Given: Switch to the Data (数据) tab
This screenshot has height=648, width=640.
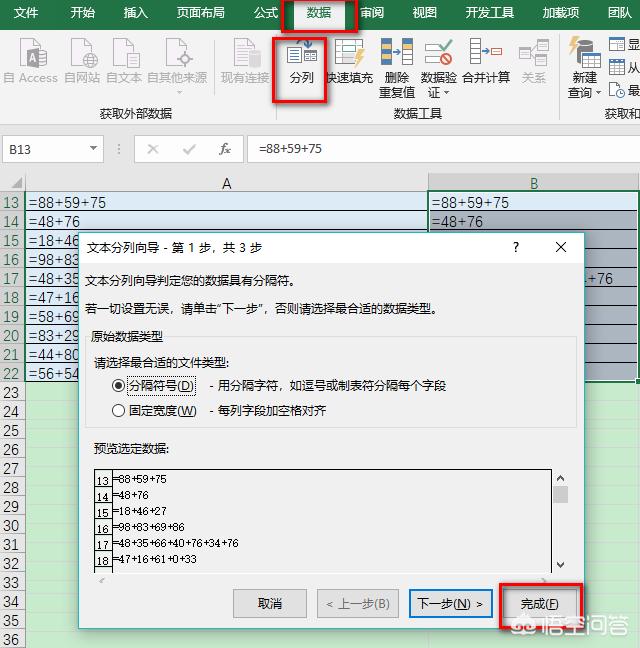Looking at the screenshot, I should click(319, 13).
